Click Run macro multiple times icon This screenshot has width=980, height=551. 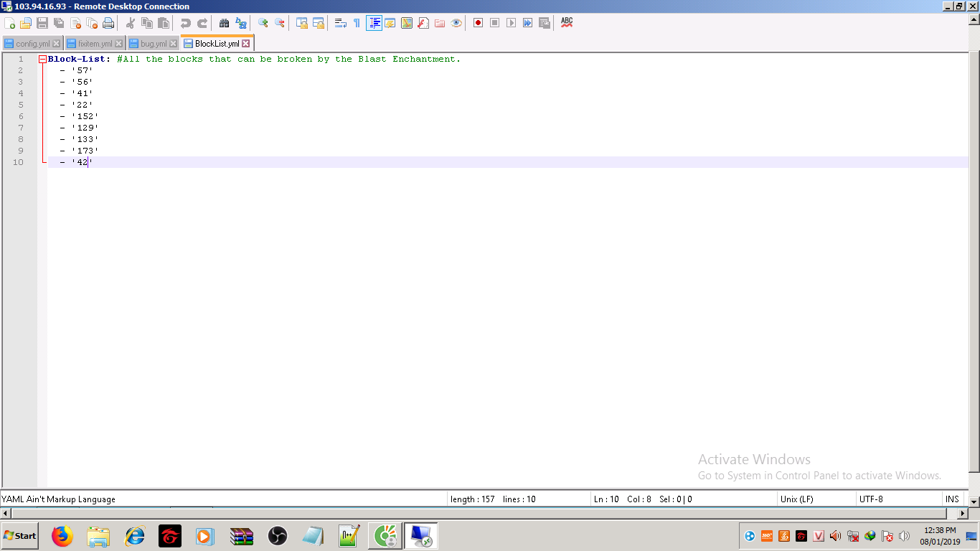(528, 23)
